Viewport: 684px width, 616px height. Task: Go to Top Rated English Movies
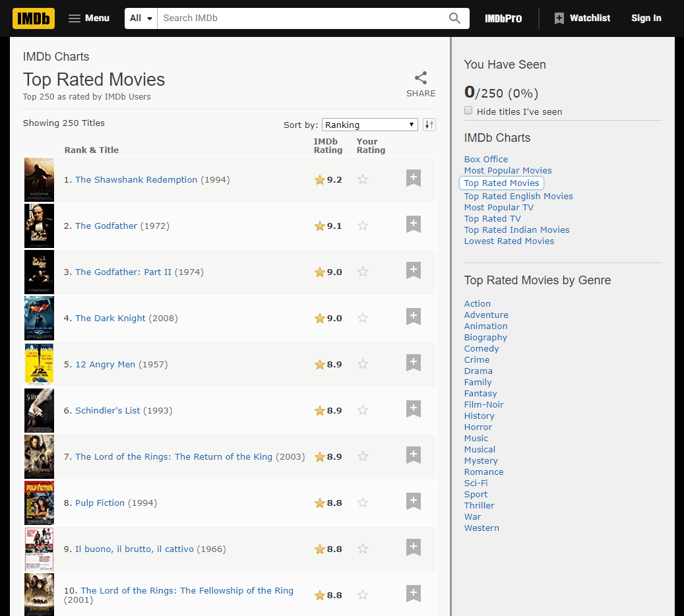[518, 197]
